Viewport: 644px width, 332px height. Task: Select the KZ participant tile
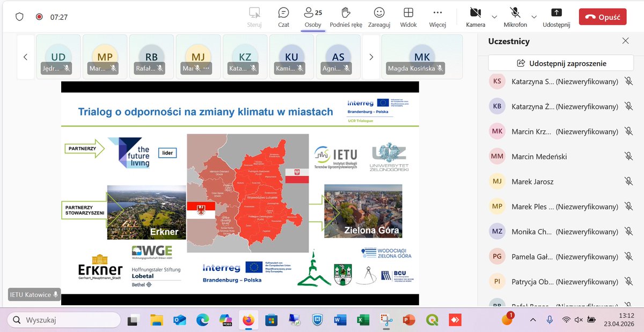245,56
